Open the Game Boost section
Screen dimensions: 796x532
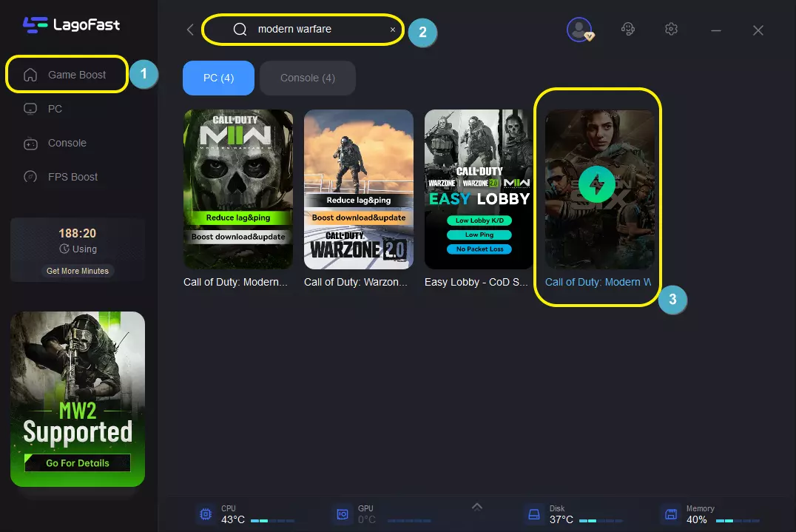point(67,75)
